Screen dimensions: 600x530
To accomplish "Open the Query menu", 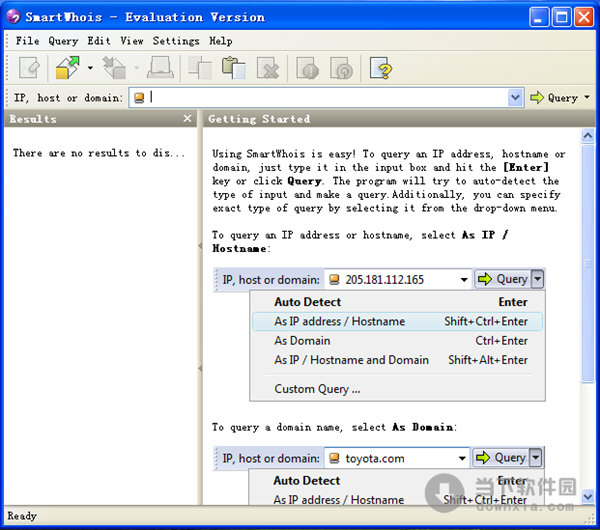I will 63,41.
